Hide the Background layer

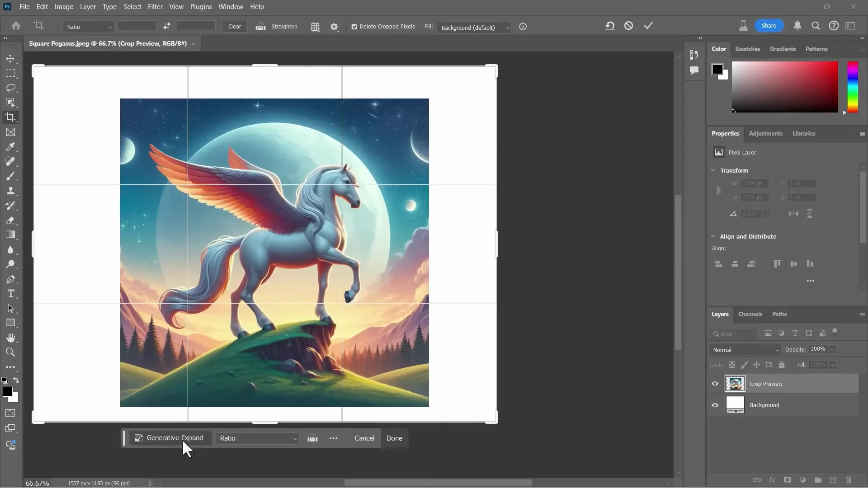point(714,405)
